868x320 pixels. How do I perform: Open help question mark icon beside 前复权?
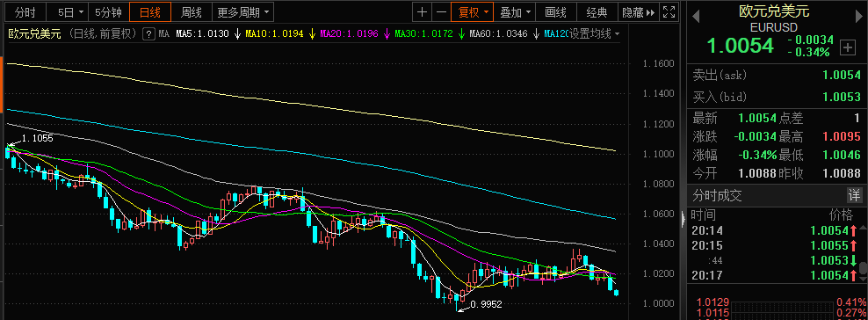(x=148, y=34)
